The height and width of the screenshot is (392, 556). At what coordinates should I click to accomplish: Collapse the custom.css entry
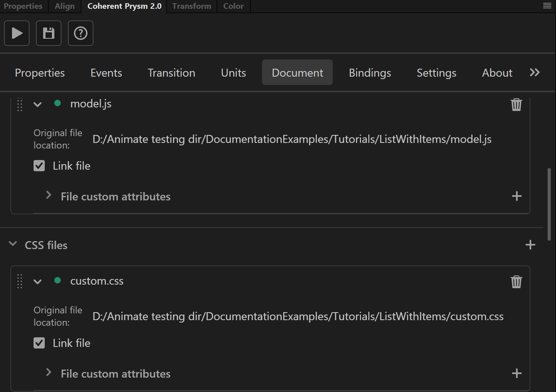[x=38, y=282]
